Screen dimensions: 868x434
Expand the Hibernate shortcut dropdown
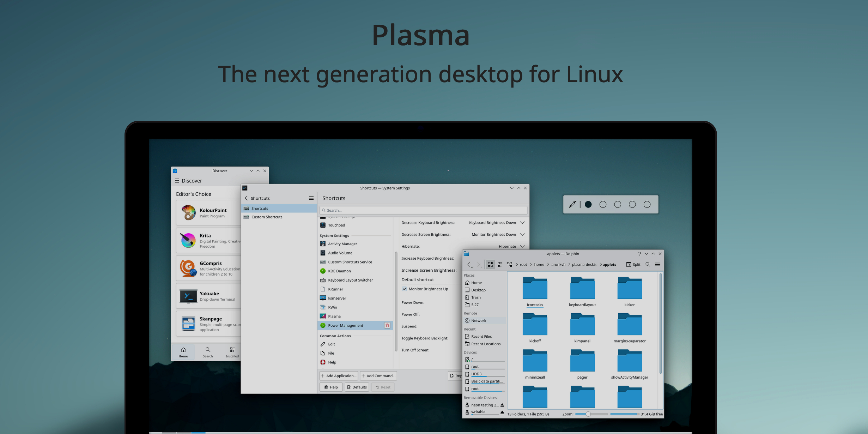pyautogui.click(x=522, y=246)
